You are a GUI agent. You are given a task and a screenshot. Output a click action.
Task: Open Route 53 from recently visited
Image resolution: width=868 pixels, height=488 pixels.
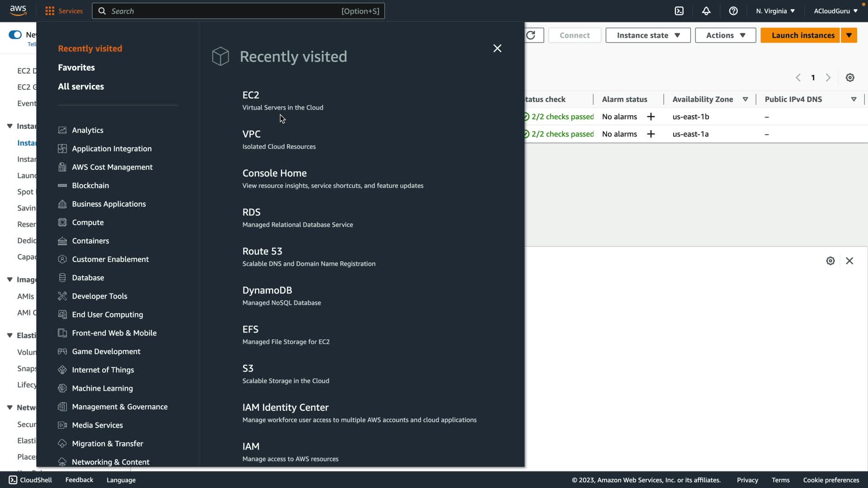[262, 251]
